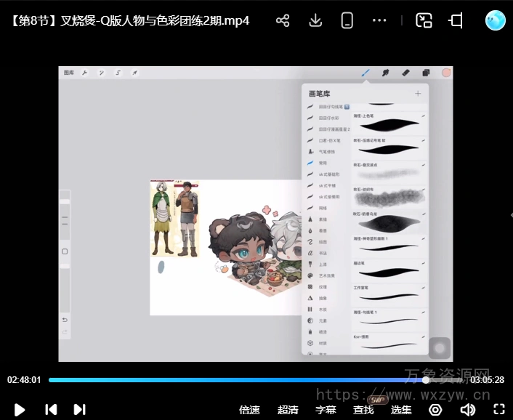Click the 字幕 subtitles button

point(326,410)
